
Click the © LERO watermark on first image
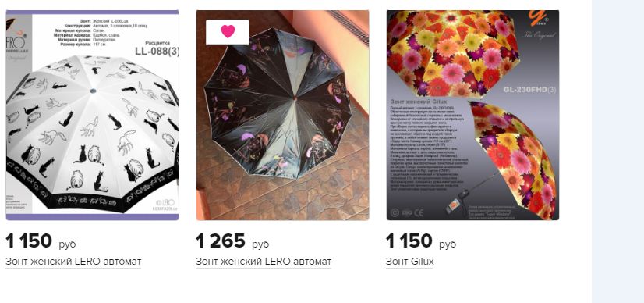pyautogui.click(x=165, y=202)
